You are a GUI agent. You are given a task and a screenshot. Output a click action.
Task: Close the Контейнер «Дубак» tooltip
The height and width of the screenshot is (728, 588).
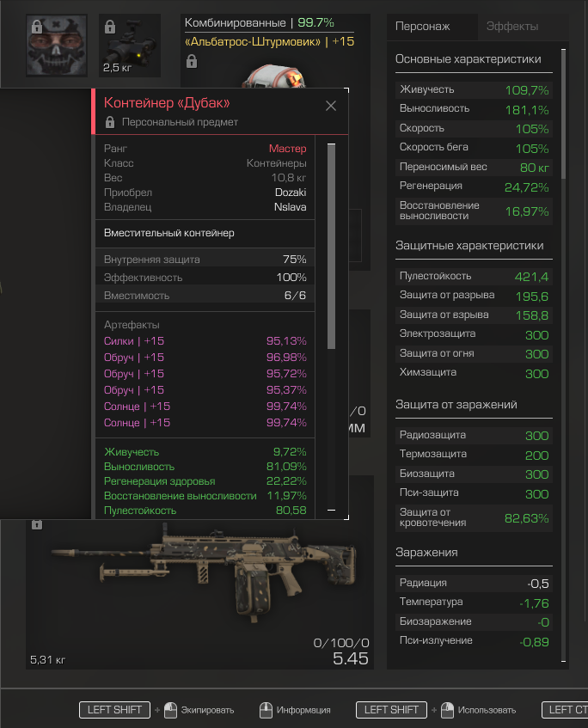331,106
